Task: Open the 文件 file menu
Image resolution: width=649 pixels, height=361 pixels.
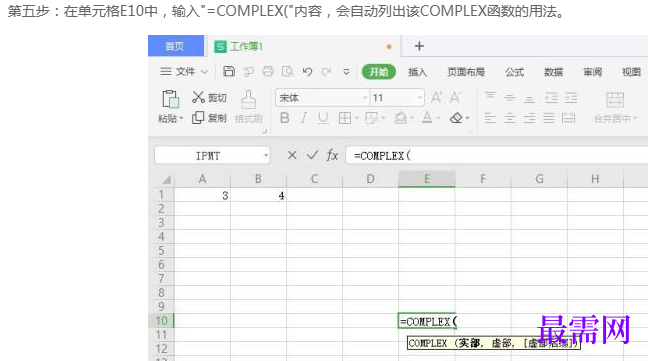Action: point(184,72)
